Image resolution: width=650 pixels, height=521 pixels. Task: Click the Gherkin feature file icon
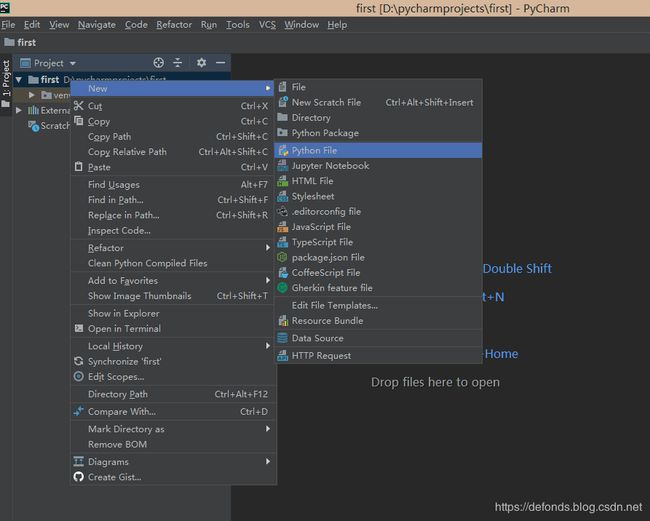[x=283, y=288]
